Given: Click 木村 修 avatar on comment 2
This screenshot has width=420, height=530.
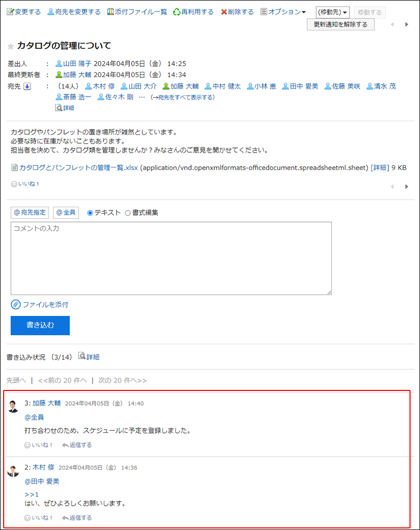Looking at the screenshot, I should coord(13,471).
